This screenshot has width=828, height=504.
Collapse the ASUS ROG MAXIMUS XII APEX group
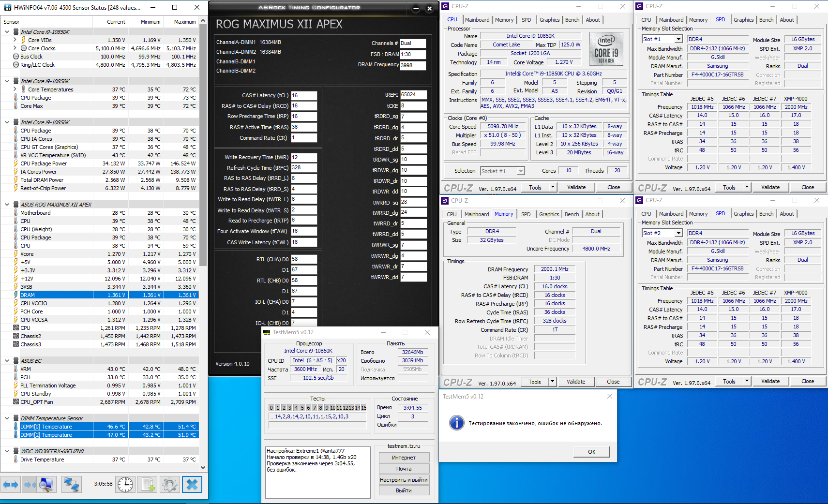[x=7, y=205]
